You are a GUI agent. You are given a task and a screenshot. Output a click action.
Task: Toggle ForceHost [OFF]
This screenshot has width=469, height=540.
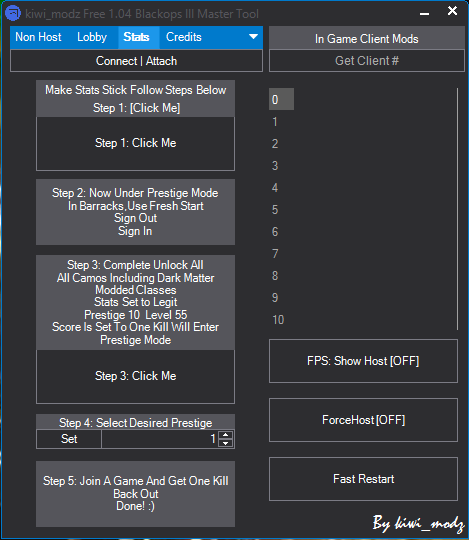pos(363,420)
